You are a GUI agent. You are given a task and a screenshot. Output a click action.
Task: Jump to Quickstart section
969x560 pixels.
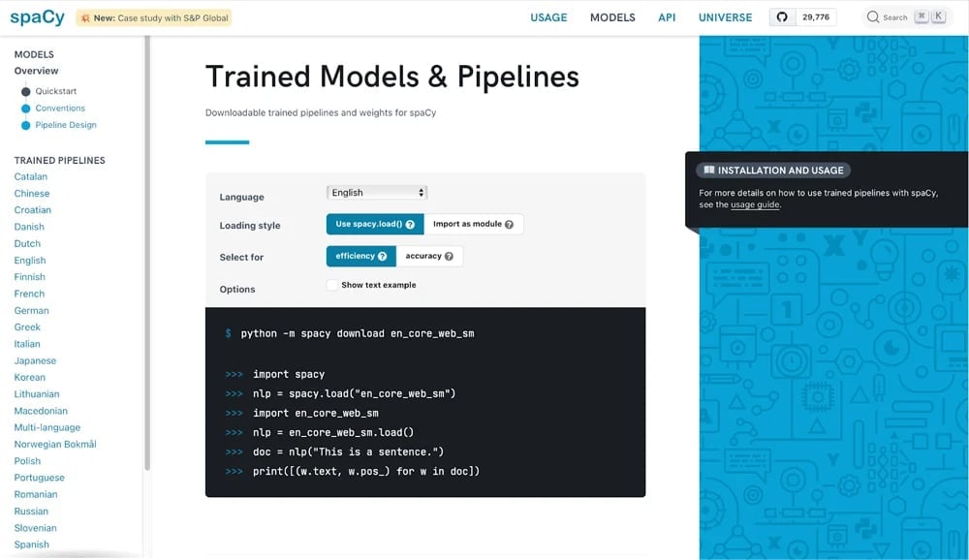(x=55, y=91)
